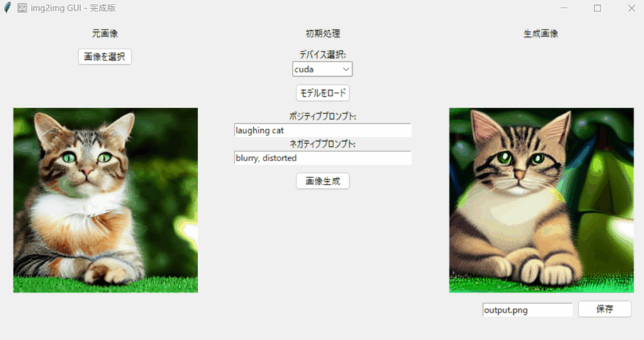
Task: Start generation with 画像生成 button
Action: (x=323, y=181)
